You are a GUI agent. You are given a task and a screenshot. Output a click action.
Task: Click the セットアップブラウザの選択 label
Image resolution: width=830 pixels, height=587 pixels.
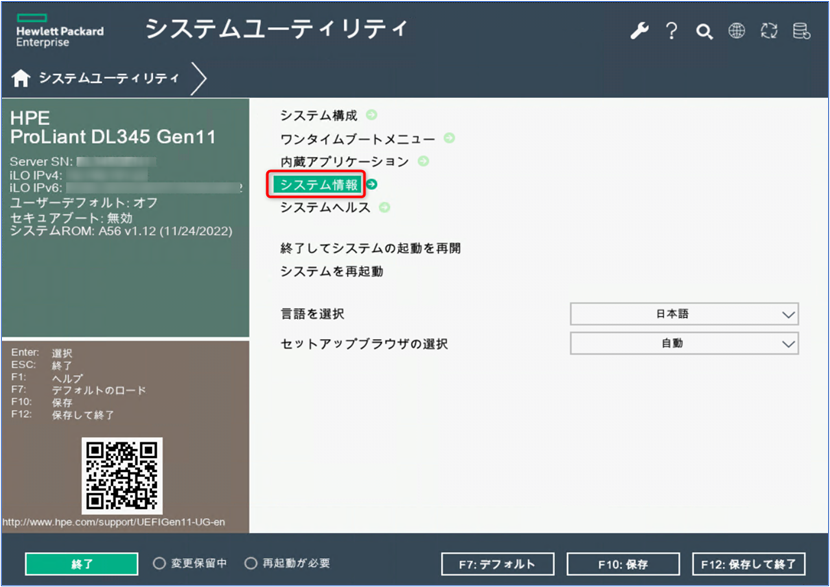pyautogui.click(x=364, y=344)
